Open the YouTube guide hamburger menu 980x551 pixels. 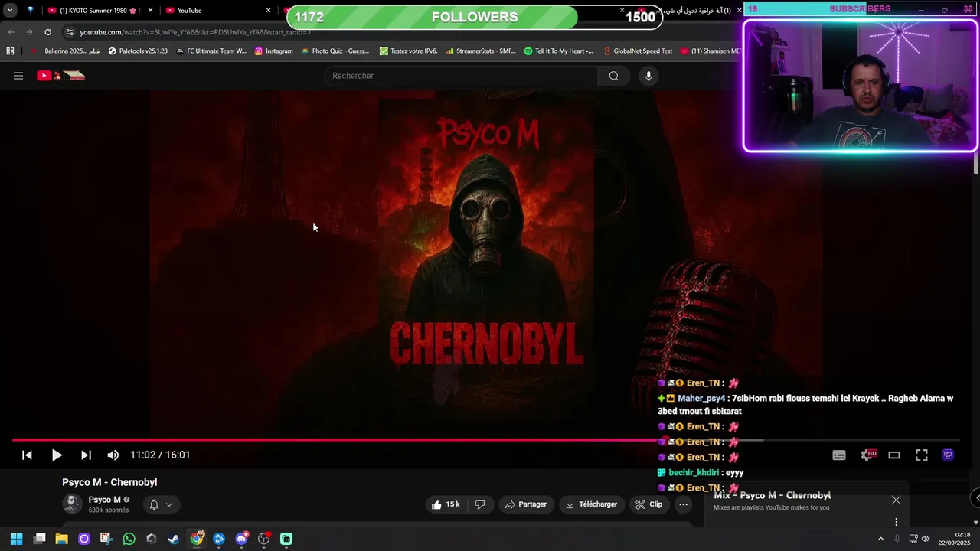coord(18,76)
